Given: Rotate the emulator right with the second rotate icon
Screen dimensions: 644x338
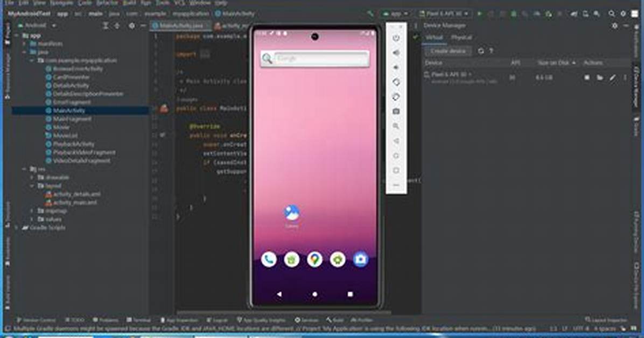Looking at the screenshot, I should (x=396, y=97).
